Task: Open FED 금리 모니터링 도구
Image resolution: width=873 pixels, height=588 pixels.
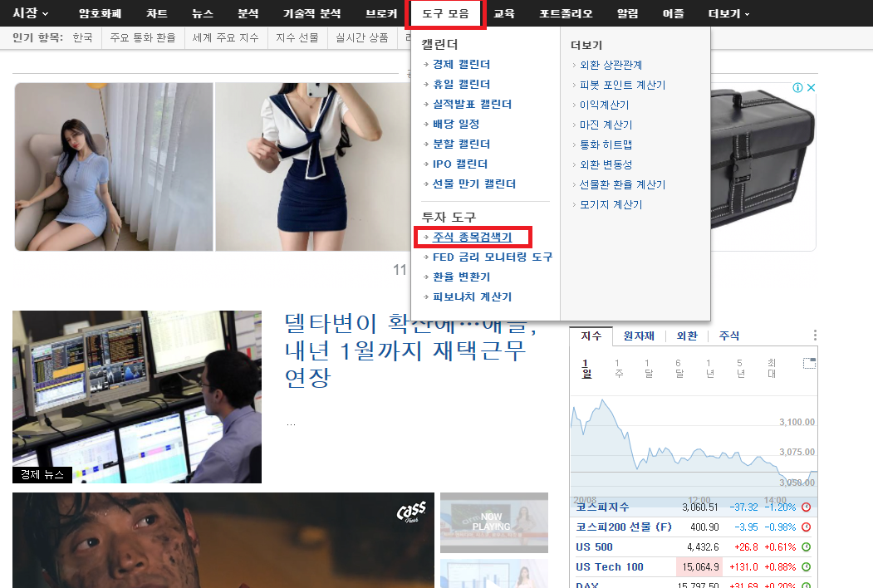Action: [x=493, y=257]
